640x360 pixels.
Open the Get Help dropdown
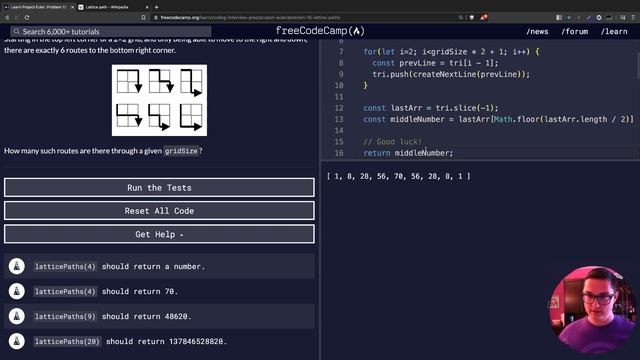(159, 234)
